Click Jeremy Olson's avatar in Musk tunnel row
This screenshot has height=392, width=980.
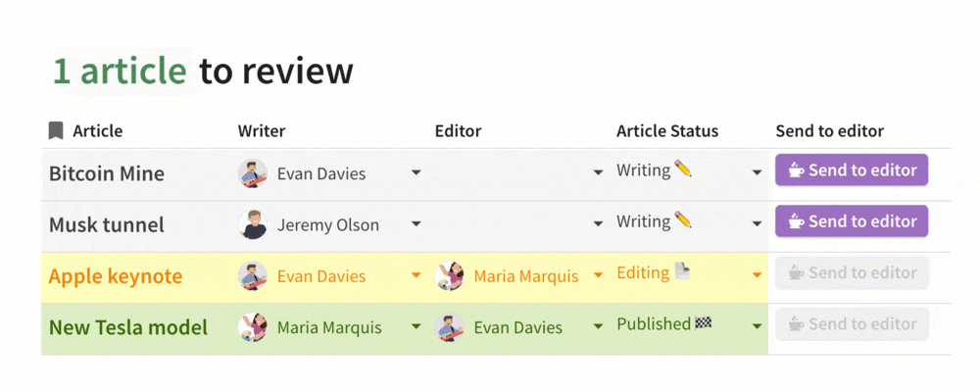pos(253,224)
